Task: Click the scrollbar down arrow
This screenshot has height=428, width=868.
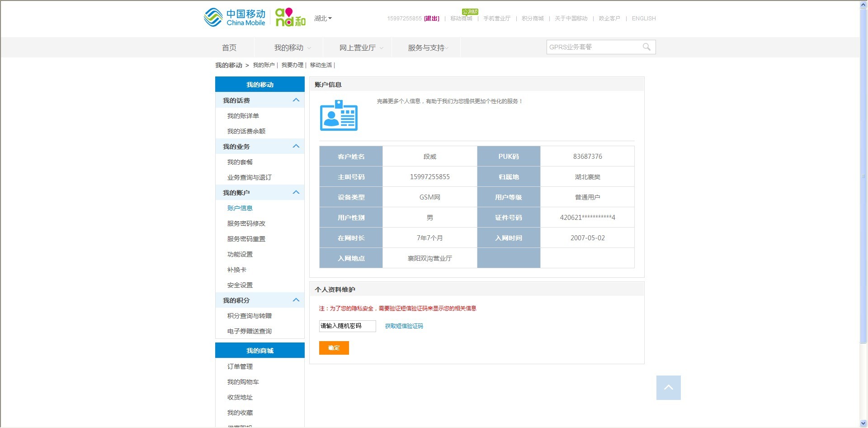Action: 863,423
